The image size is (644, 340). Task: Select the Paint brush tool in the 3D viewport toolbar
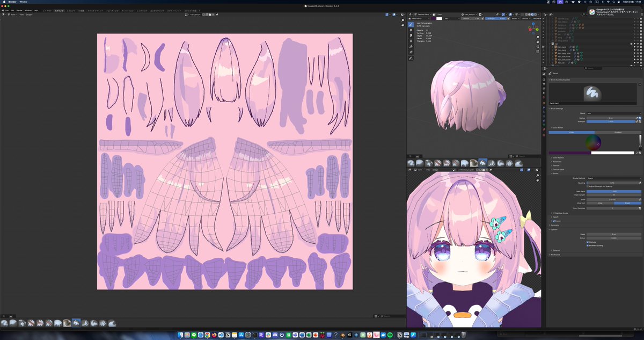point(411,25)
